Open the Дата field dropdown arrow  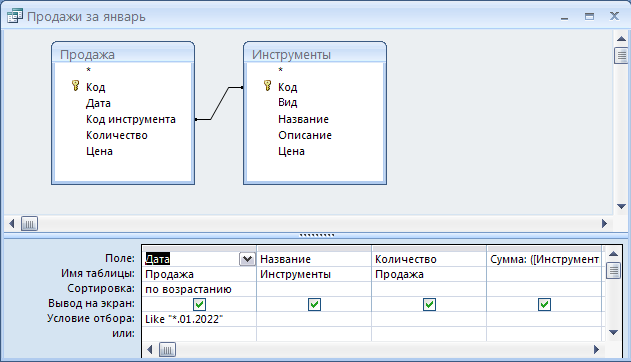click(247, 259)
